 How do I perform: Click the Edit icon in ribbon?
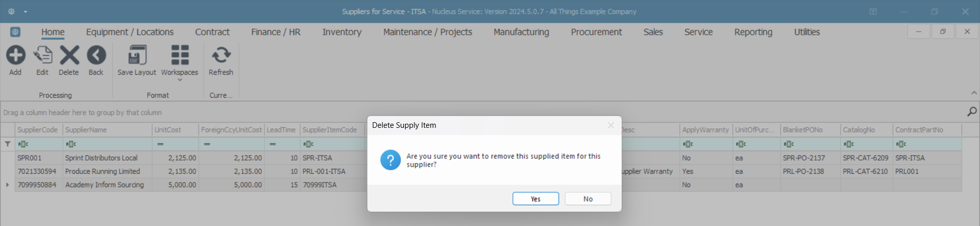click(x=42, y=55)
